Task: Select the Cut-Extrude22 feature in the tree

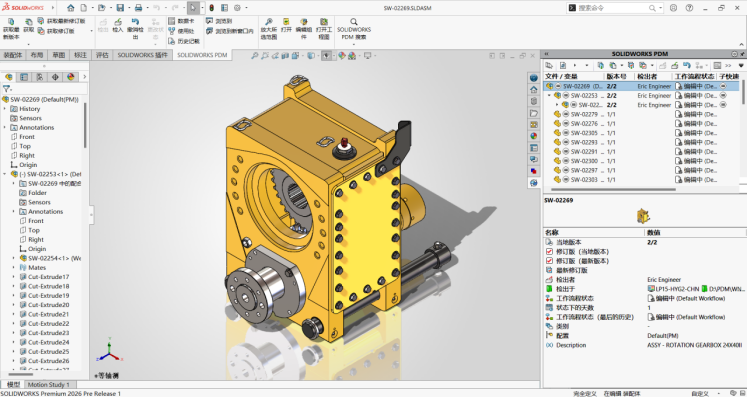Action: pyautogui.click(x=44, y=324)
